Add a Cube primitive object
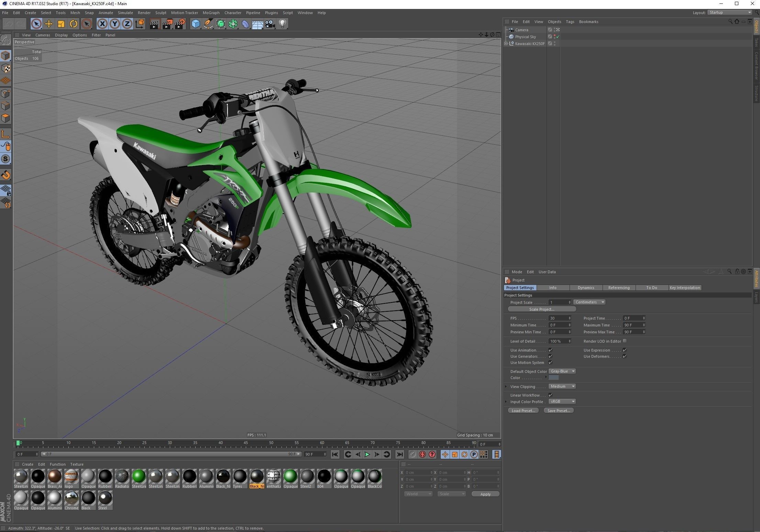This screenshot has height=532, width=760. click(196, 24)
